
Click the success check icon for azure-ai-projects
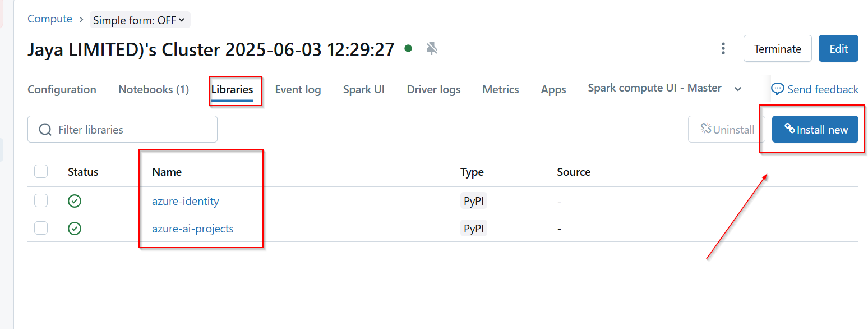75,228
